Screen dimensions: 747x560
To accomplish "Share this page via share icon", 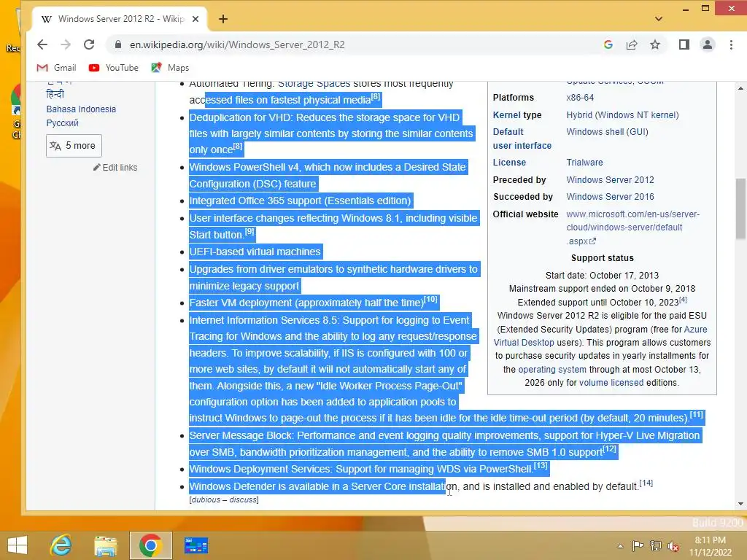I will pyautogui.click(x=632, y=44).
